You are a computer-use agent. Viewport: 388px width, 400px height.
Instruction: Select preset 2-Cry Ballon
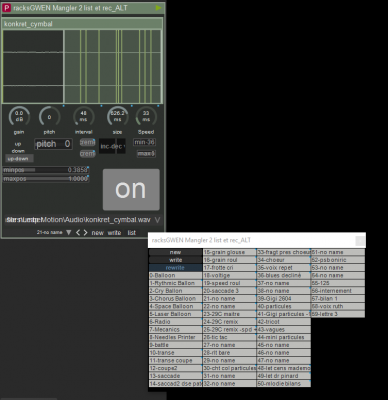pyautogui.click(x=175, y=291)
